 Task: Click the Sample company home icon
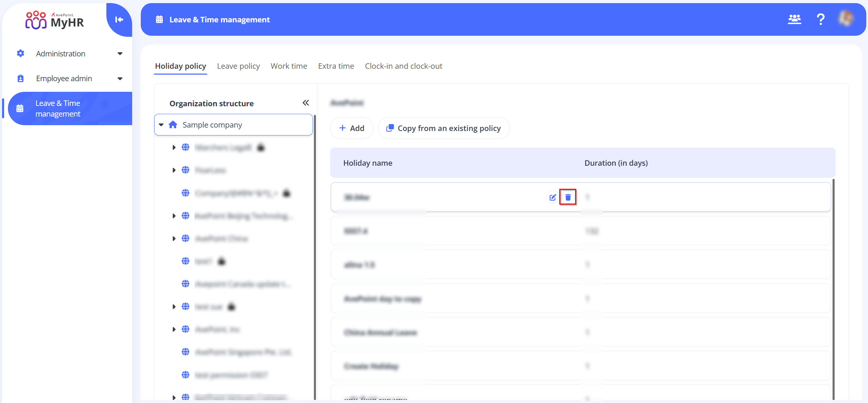tap(173, 124)
